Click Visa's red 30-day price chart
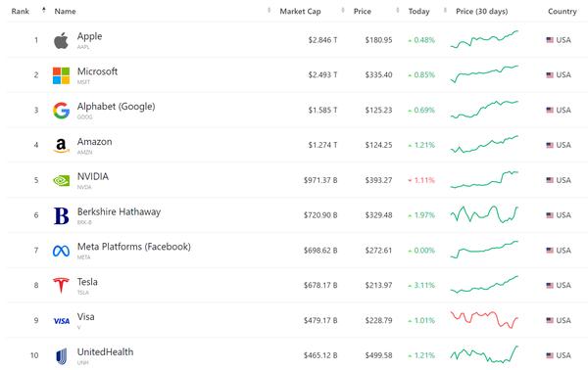 (x=484, y=320)
